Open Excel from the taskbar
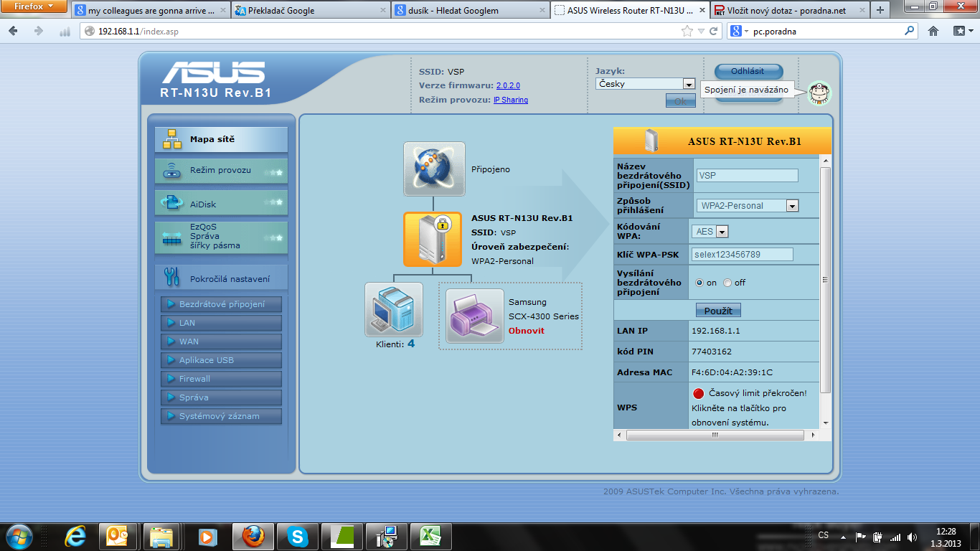 point(430,537)
